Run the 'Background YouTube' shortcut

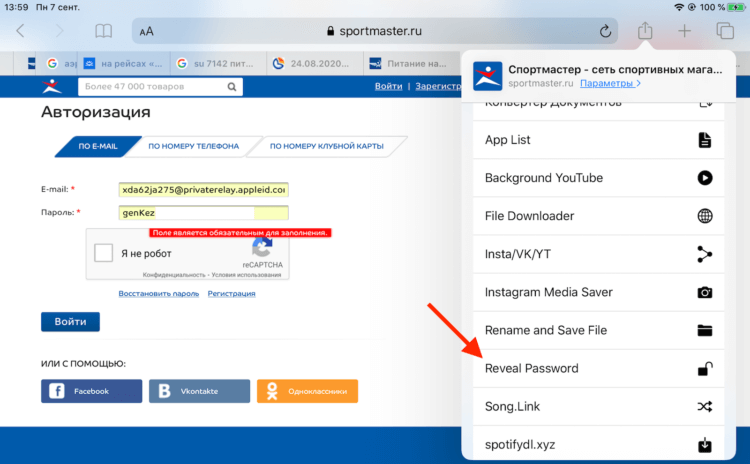pos(598,178)
